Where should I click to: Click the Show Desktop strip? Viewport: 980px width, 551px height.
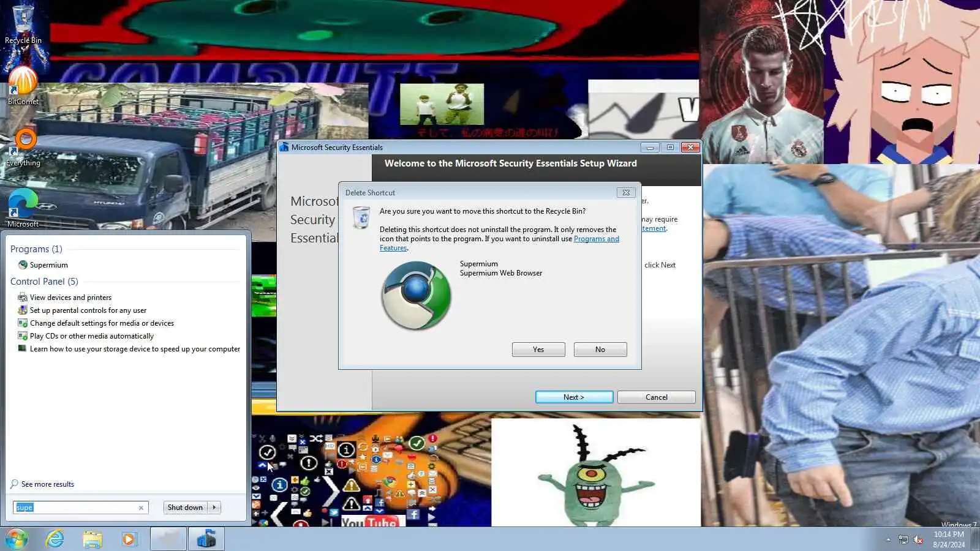coord(976,539)
